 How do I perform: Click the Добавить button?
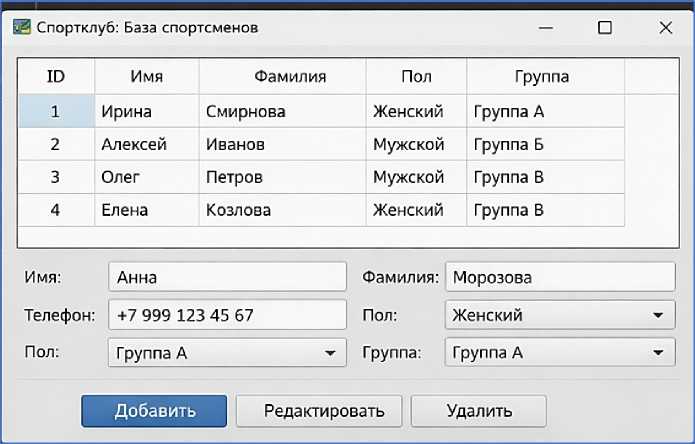(x=154, y=411)
